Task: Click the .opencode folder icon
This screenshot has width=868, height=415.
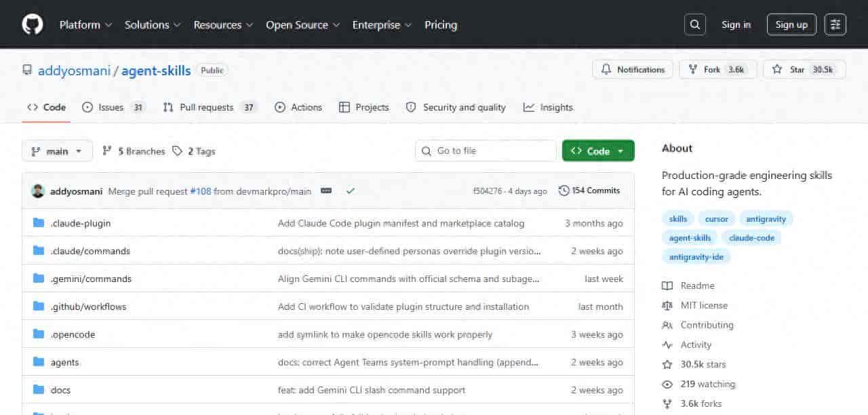Action: coord(39,334)
